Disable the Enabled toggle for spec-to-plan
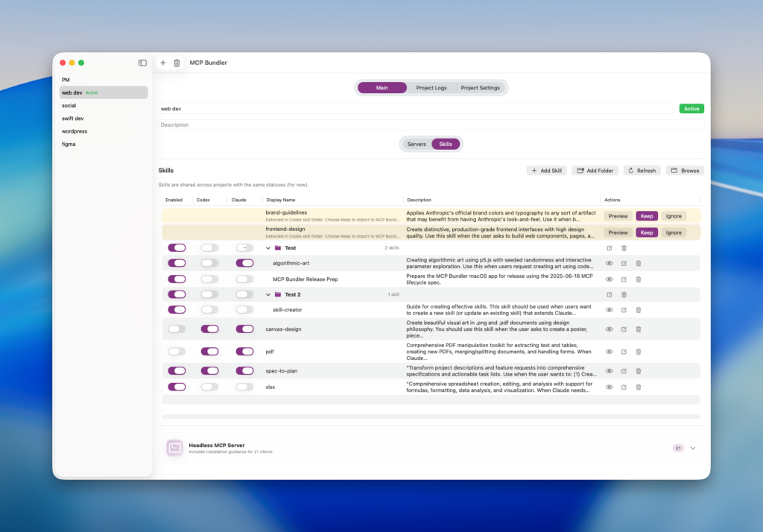 click(x=177, y=370)
